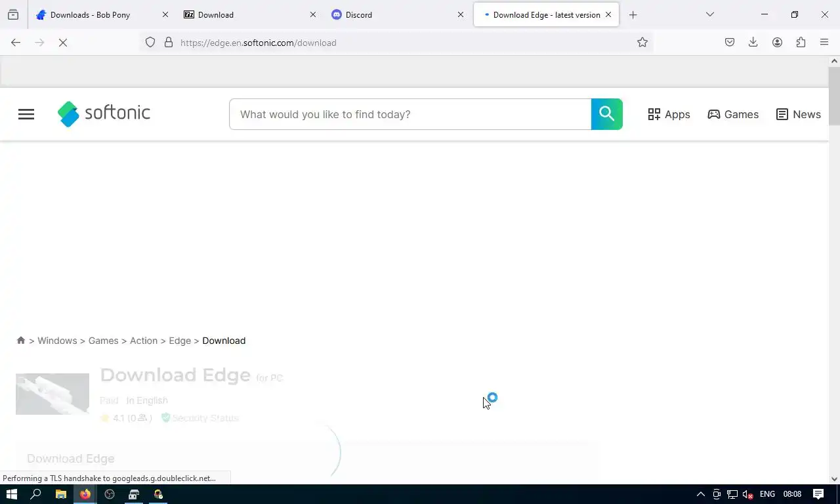Go to Softonic home via logo
The image size is (840, 504).
(104, 114)
